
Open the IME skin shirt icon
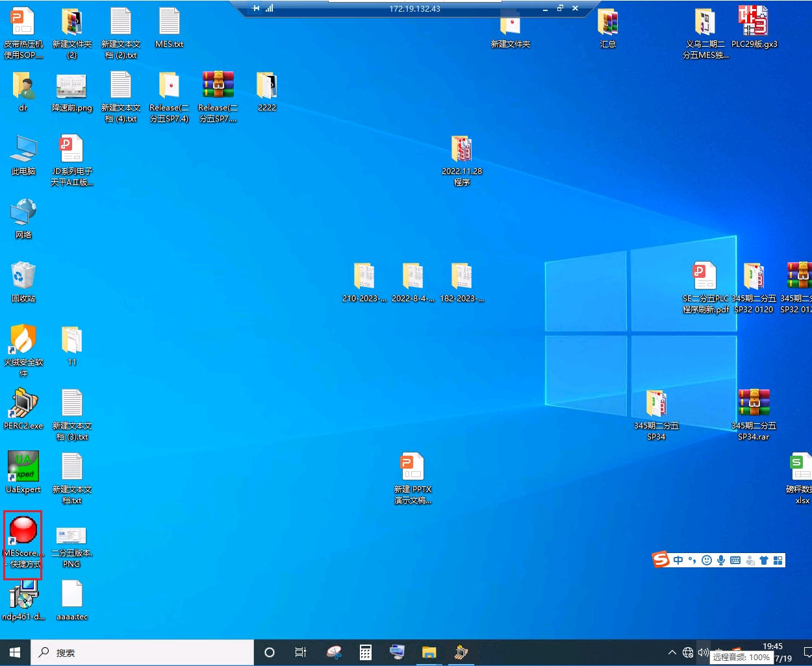[764, 560]
